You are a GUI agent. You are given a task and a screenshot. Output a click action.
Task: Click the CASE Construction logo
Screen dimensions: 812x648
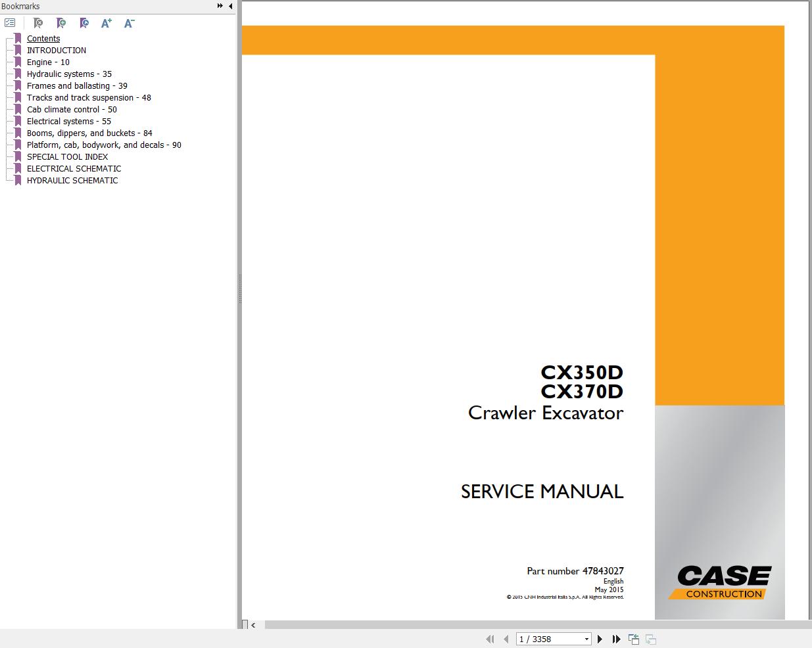point(721,582)
